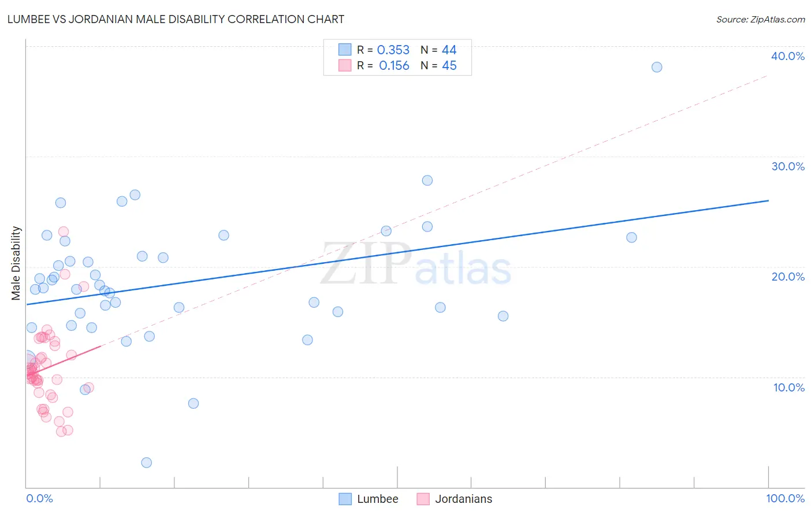Click the R value 0.156 in legend
The height and width of the screenshot is (515, 812).
coord(394,65)
